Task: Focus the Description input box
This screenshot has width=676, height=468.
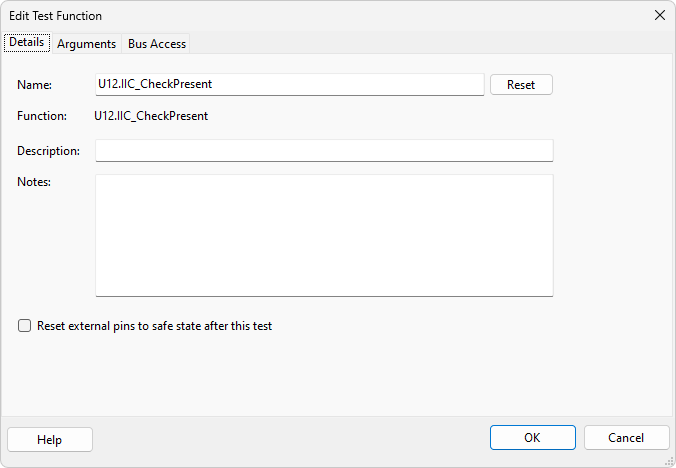Action: (x=324, y=151)
